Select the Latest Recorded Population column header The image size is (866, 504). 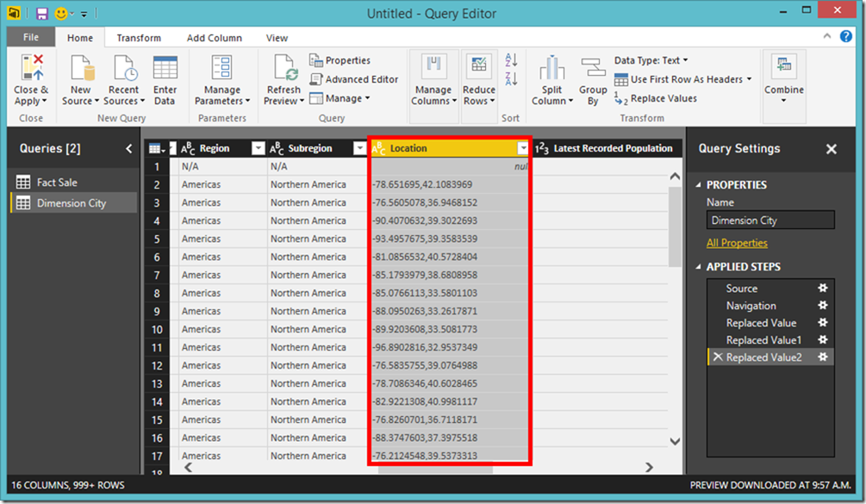click(607, 148)
